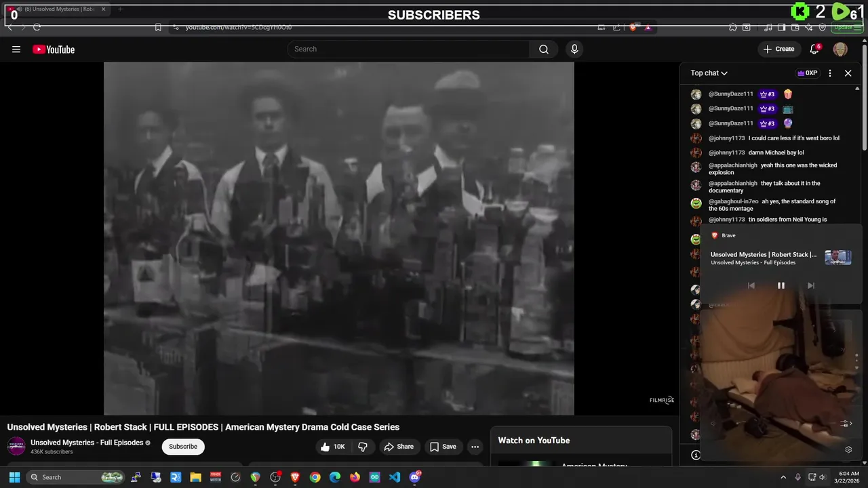Open Brave Rewards triangle icon
The height and width of the screenshot is (488, 868).
pos(648,27)
